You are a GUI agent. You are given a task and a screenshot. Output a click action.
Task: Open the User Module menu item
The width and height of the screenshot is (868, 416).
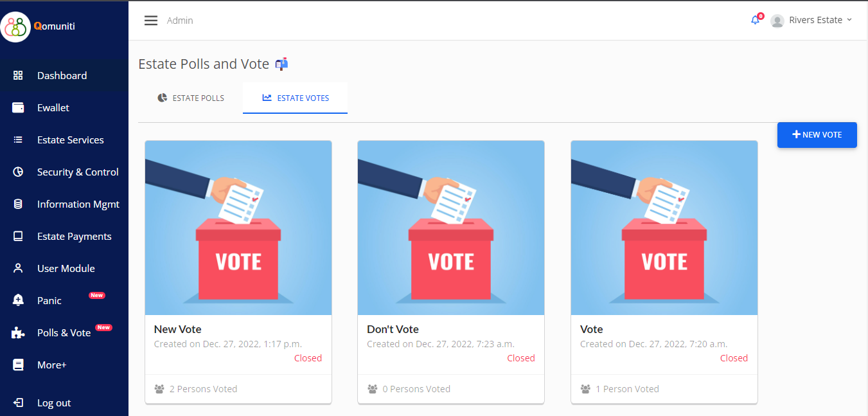[66, 268]
